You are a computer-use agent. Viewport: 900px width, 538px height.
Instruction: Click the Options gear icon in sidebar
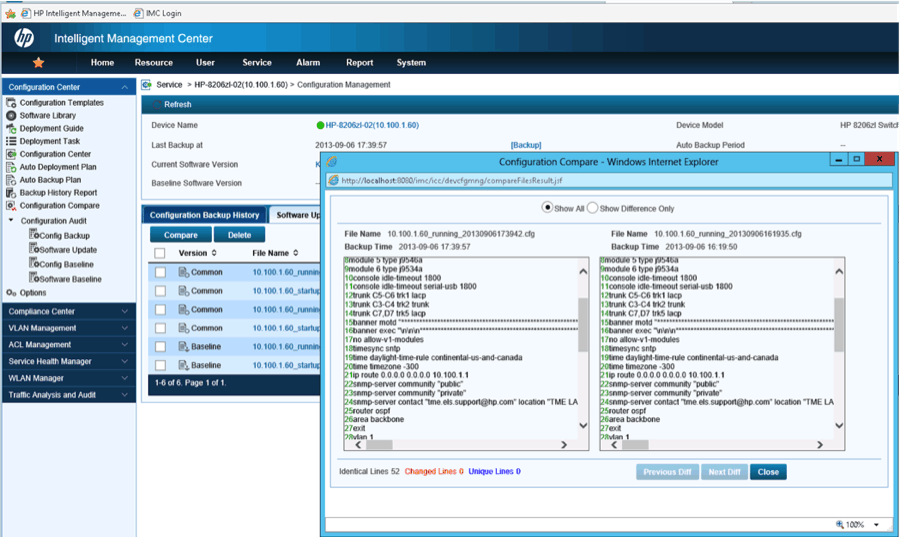point(11,293)
